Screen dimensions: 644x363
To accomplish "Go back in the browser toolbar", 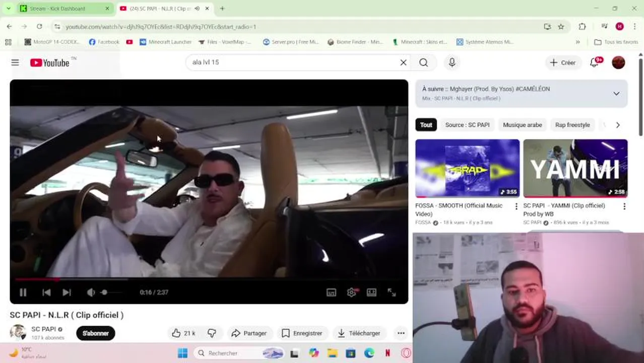I will 10,26.
